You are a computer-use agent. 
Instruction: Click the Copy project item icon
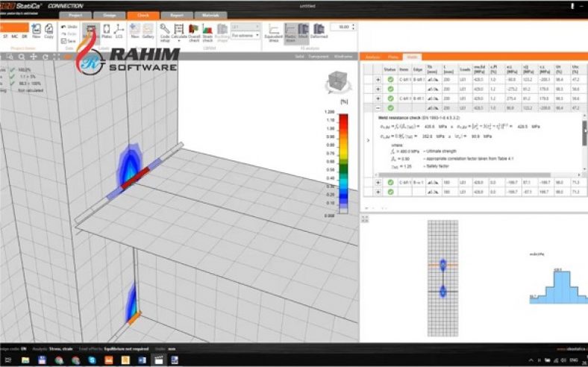[x=49, y=31]
